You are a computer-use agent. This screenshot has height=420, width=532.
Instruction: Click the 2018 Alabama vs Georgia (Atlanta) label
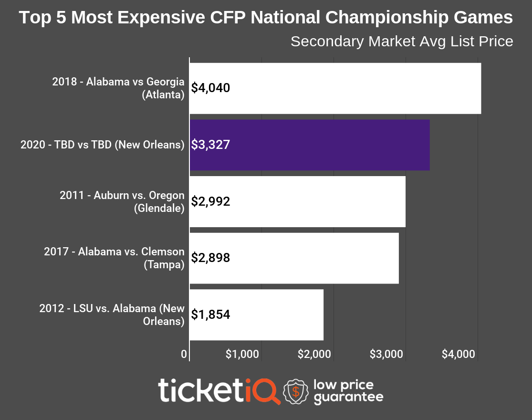pyautogui.click(x=118, y=88)
